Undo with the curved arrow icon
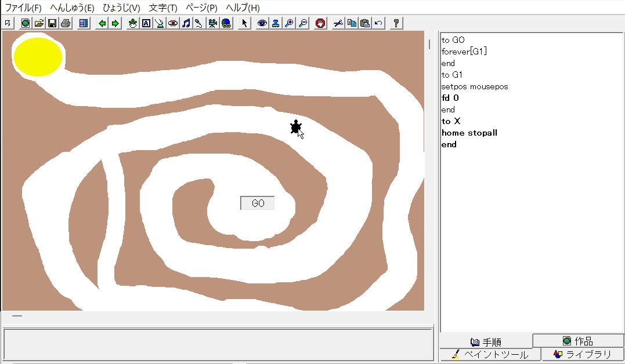 coord(378,24)
